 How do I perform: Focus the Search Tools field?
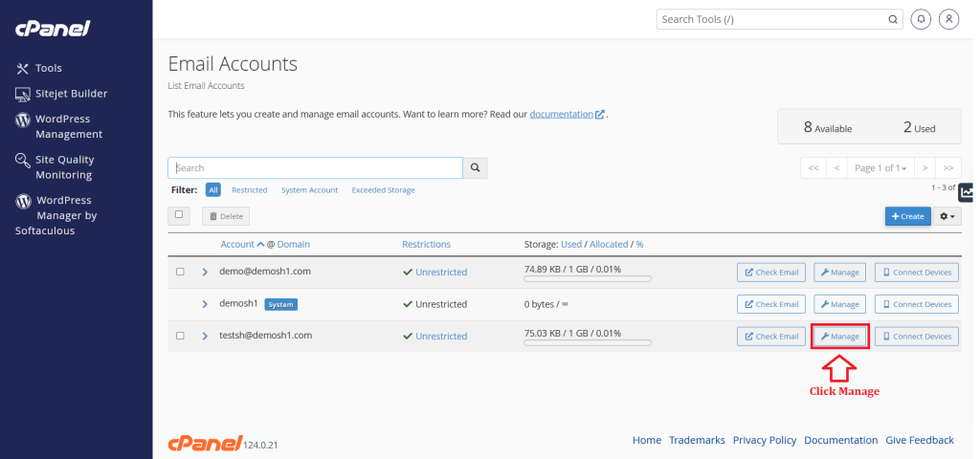click(x=779, y=19)
